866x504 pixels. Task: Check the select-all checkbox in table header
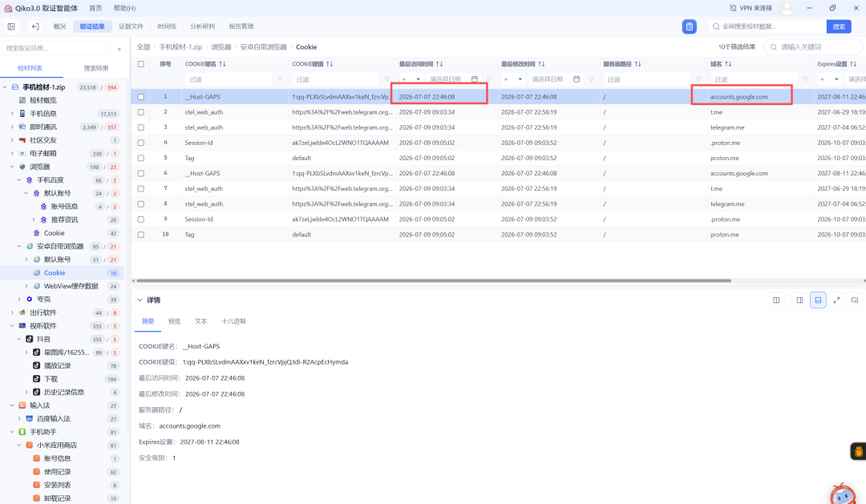click(x=141, y=64)
